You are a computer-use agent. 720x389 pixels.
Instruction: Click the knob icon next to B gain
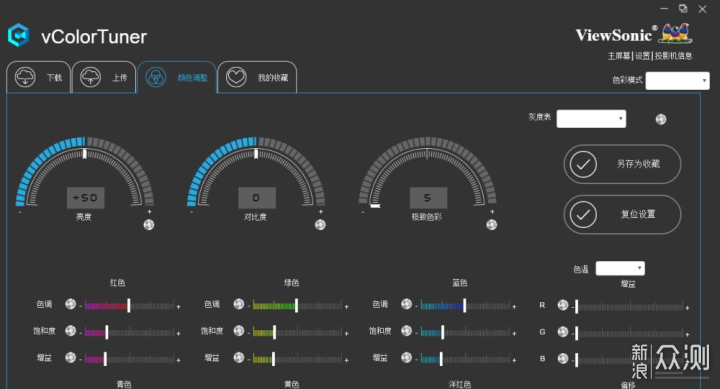pos(563,358)
